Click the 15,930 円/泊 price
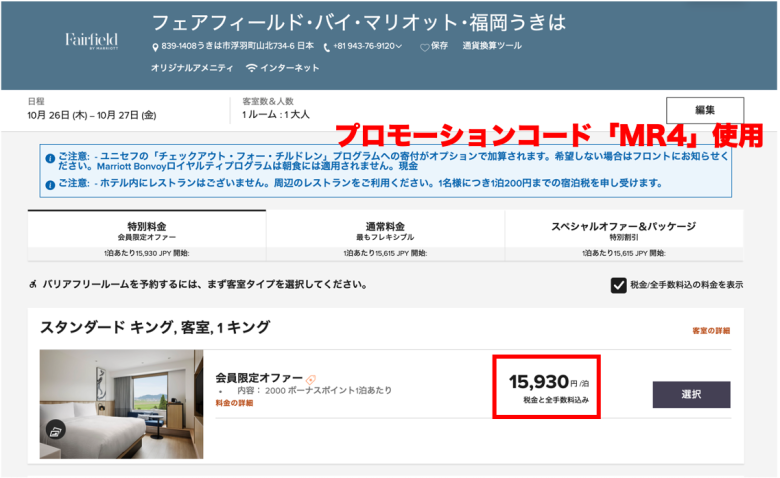 coord(549,382)
